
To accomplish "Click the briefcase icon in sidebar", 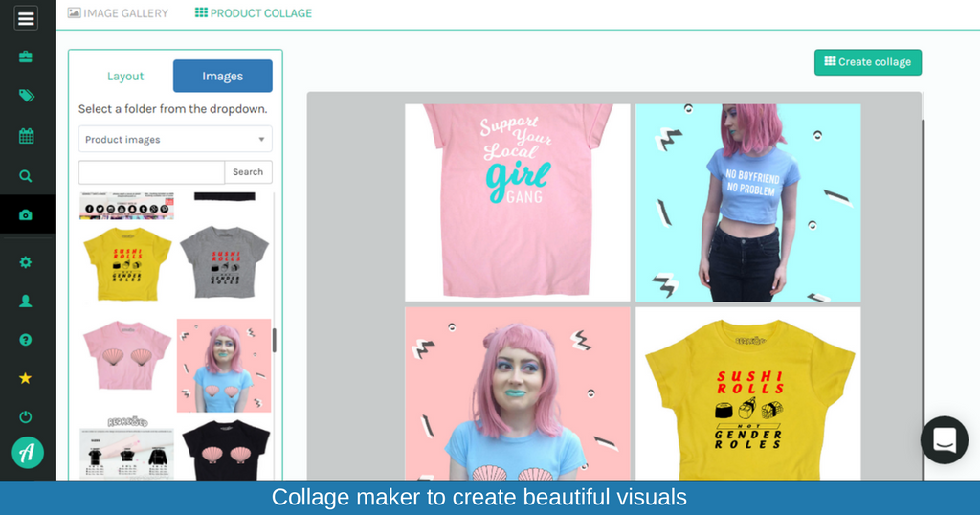I will point(26,56).
